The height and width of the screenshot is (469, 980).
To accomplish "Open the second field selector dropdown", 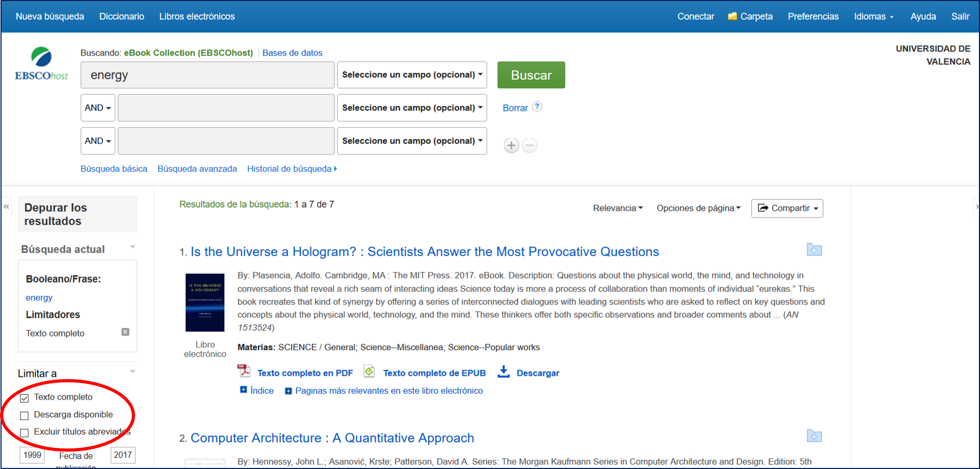I will coord(412,108).
